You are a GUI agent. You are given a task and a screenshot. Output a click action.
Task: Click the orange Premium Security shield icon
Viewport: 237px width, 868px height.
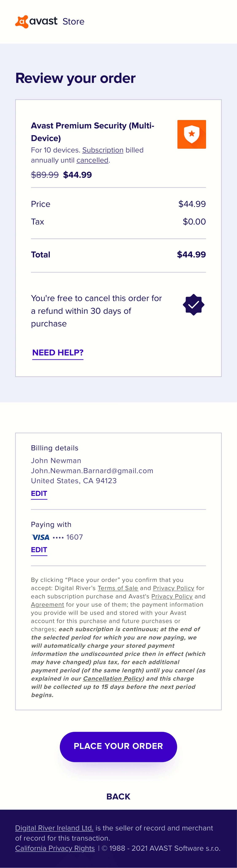coord(191,134)
